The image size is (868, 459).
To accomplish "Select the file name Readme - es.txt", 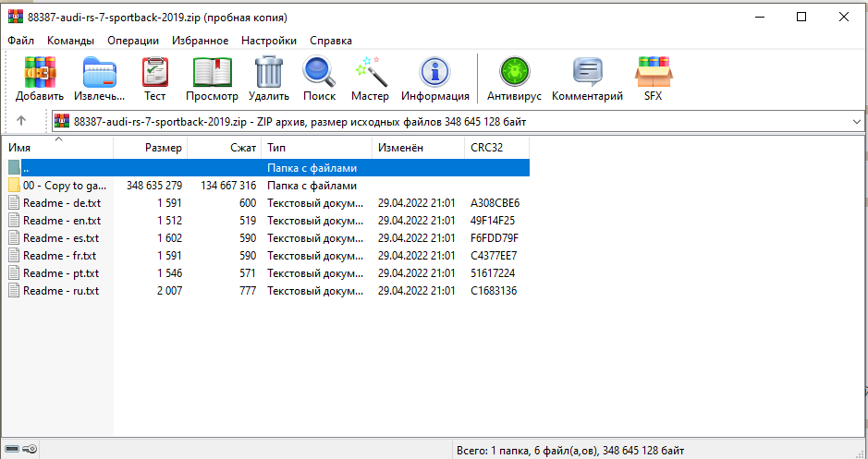I will point(61,238).
